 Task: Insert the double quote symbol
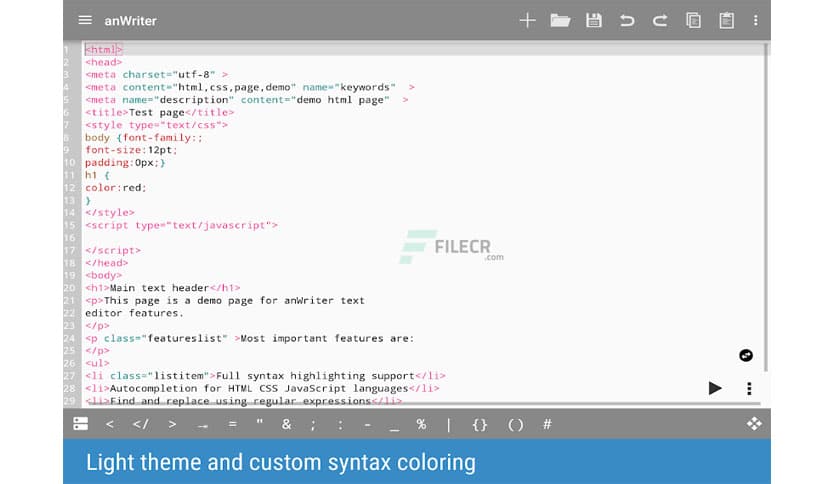[260, 423]
